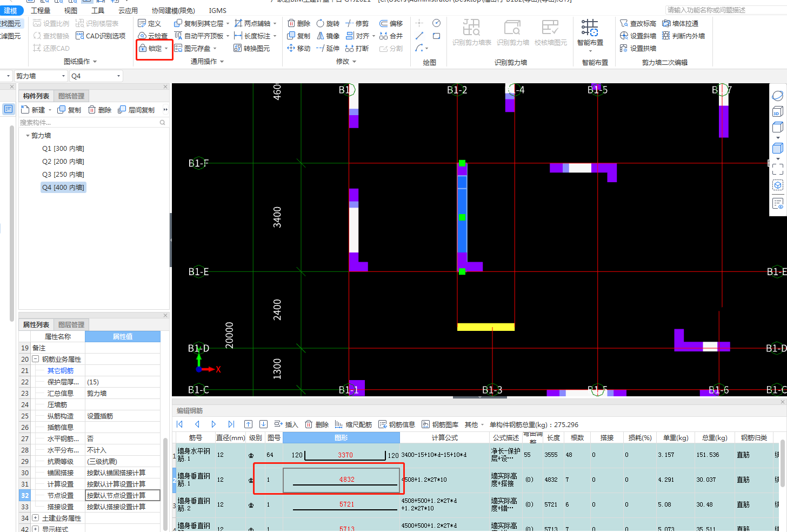This screenshot has height=532, width=787.
Task: Select 两点辅轴 auxiliary axis tool
Action: [252, 23]
